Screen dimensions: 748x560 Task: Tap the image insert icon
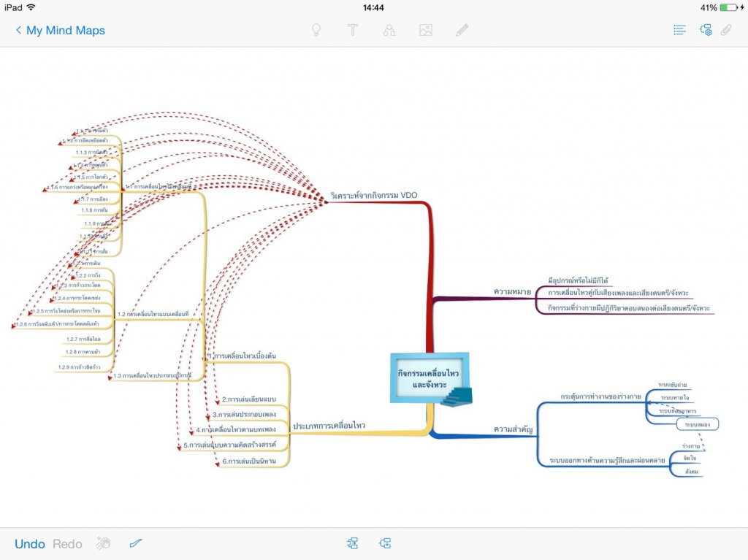click(426, 30)
